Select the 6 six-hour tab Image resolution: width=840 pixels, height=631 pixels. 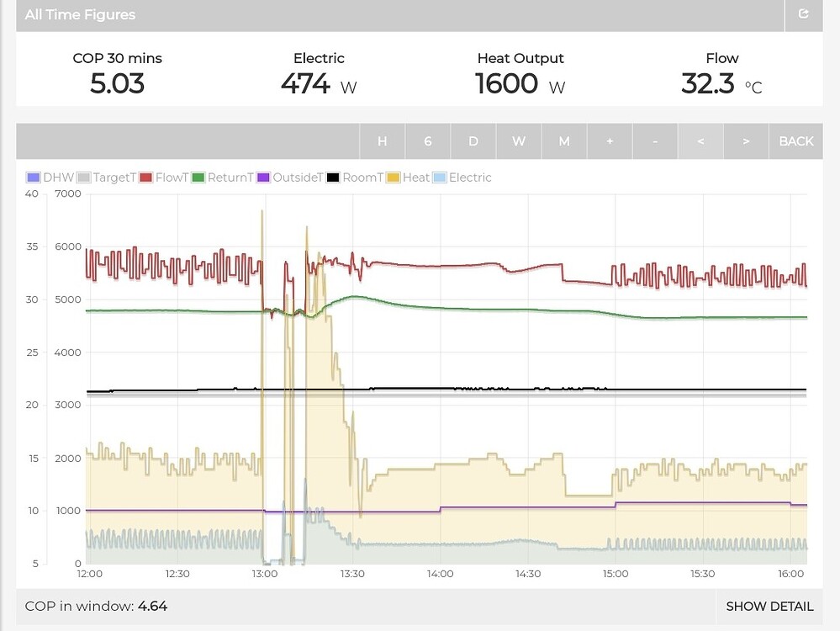[428, 141]
